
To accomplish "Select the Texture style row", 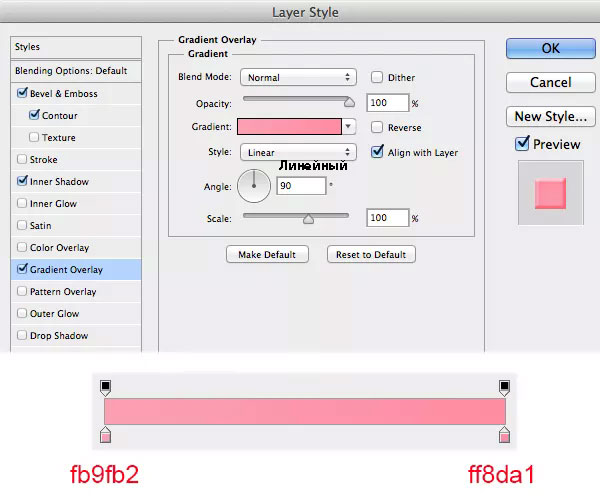I will (x=76, y=137).
